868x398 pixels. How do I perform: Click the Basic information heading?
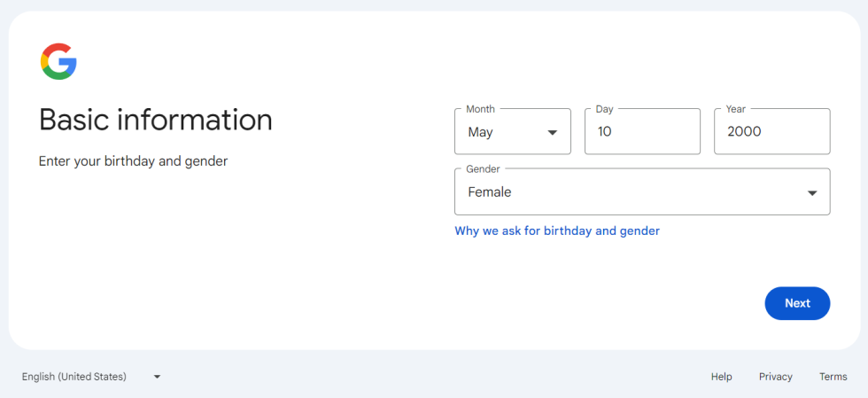pos(156,120)
